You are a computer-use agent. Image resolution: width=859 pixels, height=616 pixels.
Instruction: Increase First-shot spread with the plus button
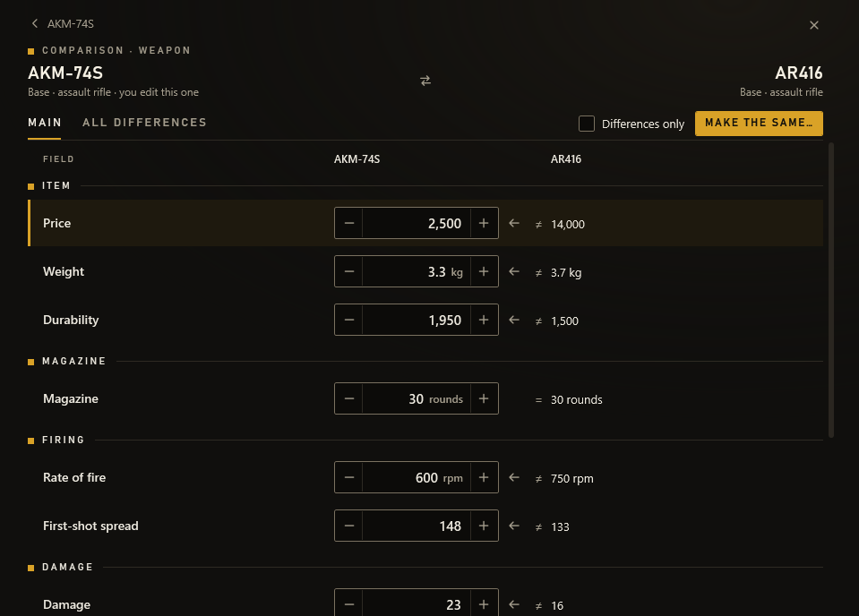click(x=484, y=525)
